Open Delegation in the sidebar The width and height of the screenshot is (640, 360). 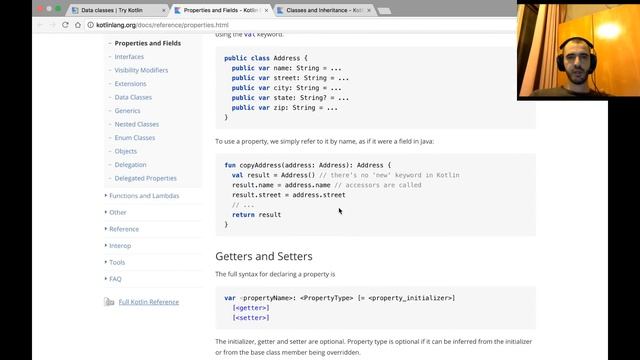[130, 165]
